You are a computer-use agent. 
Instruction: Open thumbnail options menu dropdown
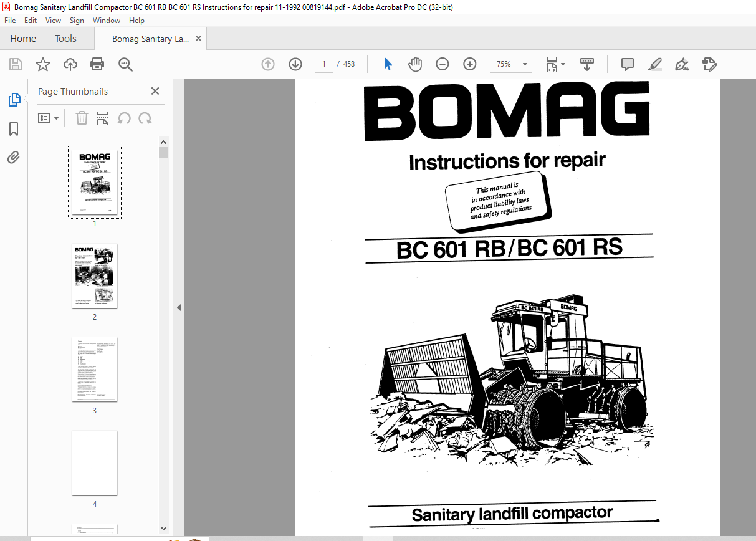(x=49, y=118)
